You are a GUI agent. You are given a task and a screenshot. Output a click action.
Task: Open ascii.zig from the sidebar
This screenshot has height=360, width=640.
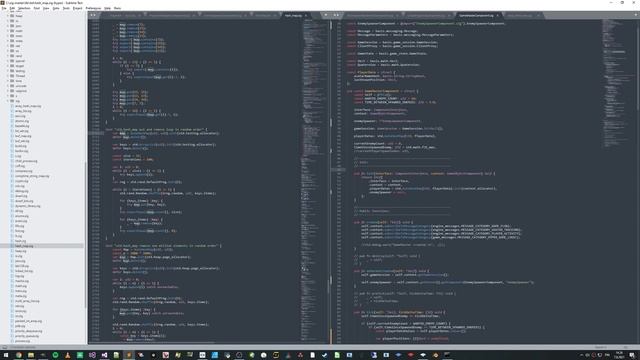(20, 116)
